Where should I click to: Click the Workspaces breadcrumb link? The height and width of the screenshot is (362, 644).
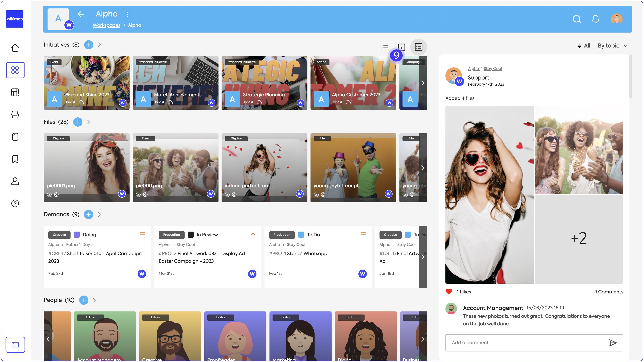coord(106,25)
